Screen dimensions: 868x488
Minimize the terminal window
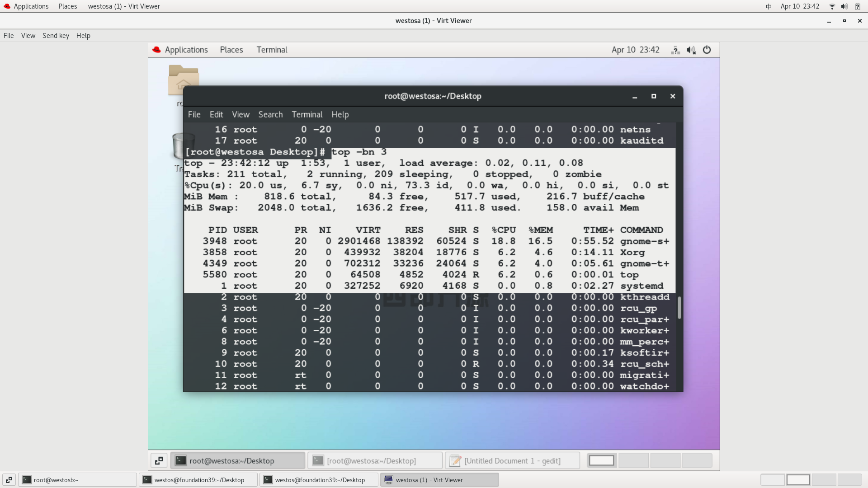pos(635,96)
